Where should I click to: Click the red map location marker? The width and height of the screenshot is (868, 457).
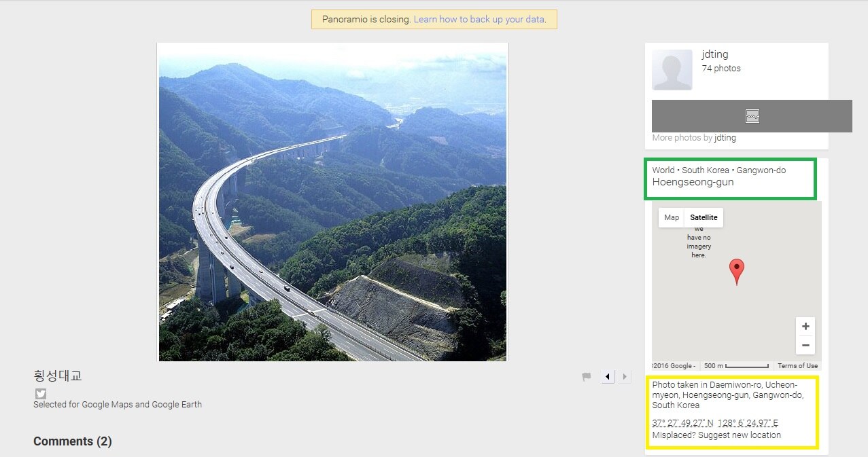point(736,270)
